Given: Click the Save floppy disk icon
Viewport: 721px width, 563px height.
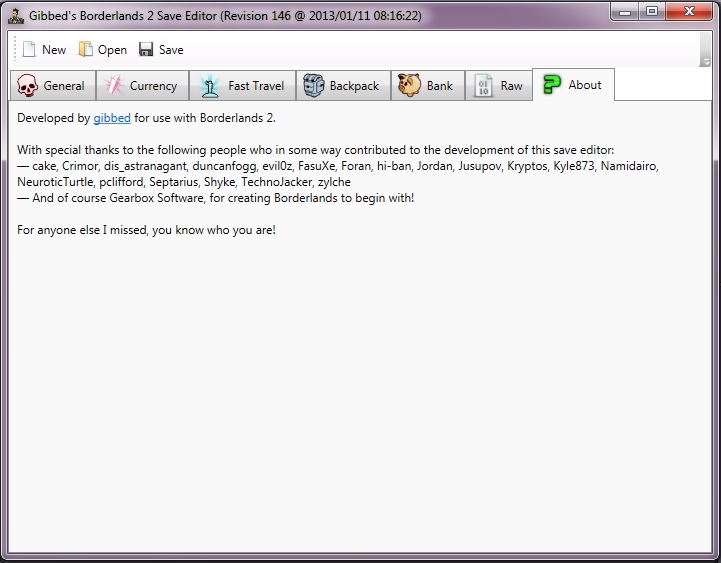Looking at the screenshot, I should pos(146,49).
